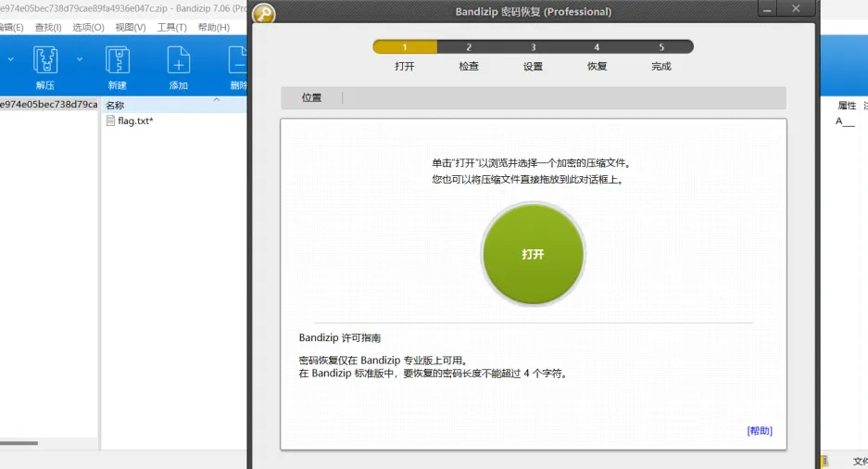The width and height of the screenshot is (868, 469).
Task: Open the 帮助 link in the recovery dialog
Action: coord(760,431)
